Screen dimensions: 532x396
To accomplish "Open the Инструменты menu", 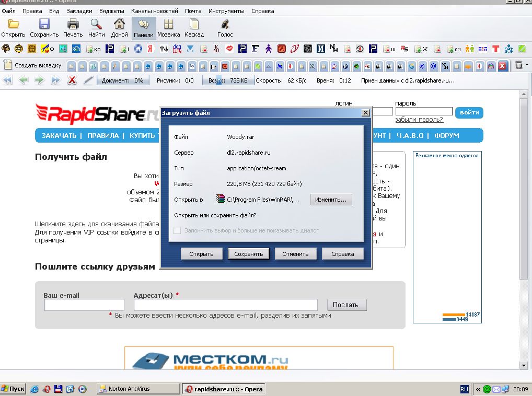I will coord(226,11).
